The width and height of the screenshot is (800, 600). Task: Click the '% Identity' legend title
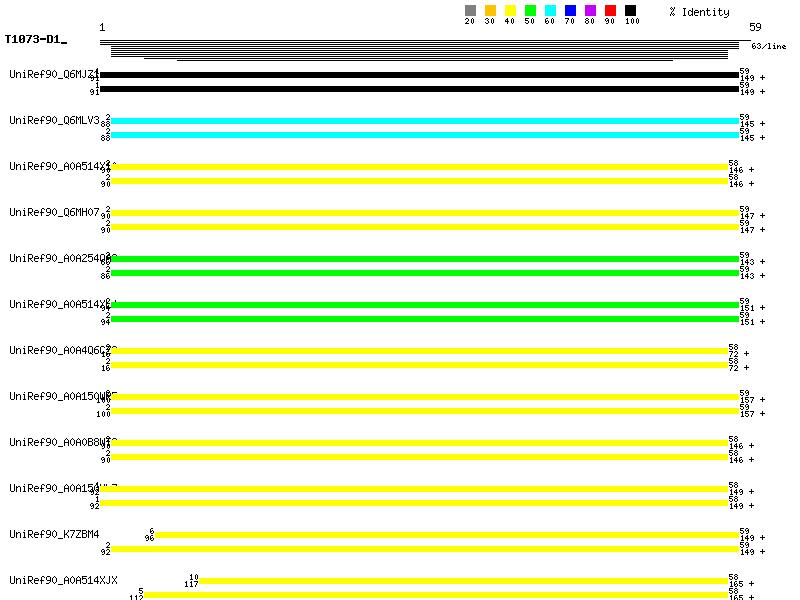coord(699,12)
